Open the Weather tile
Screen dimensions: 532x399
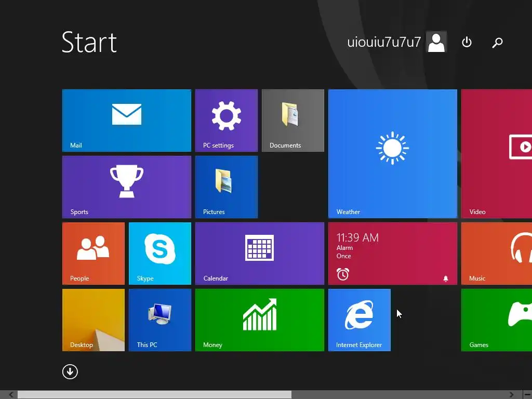coord(393,154)
